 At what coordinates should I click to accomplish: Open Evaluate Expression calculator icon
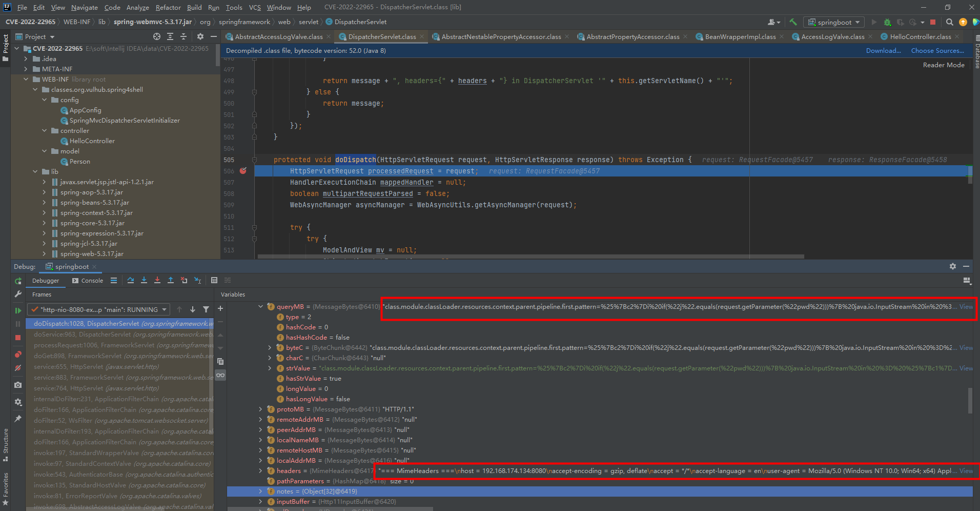pyautogui.click(x=214, y=280)
